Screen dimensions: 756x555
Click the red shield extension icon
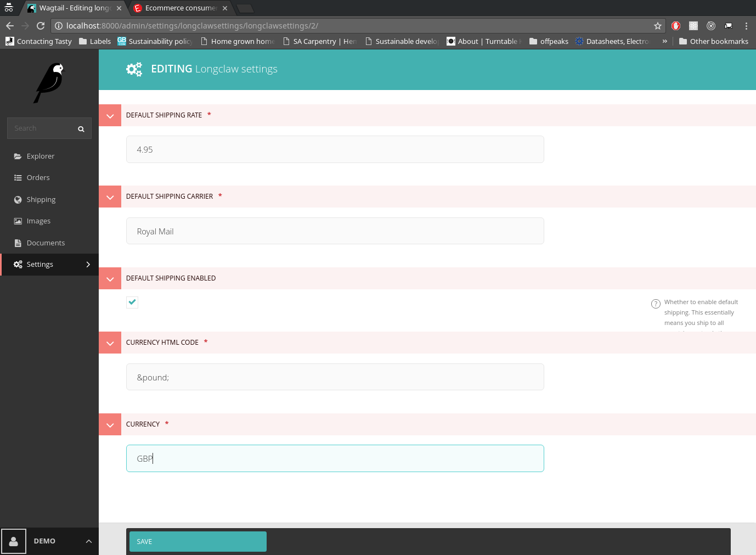coord(676,26)
